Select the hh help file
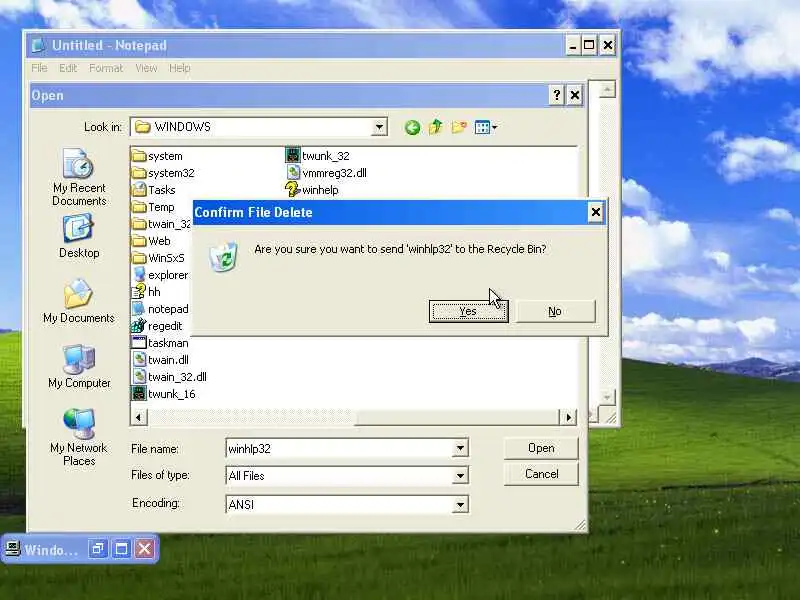Image resolution: width=800 pixels, height=600 pixels. tap(146, 292)
